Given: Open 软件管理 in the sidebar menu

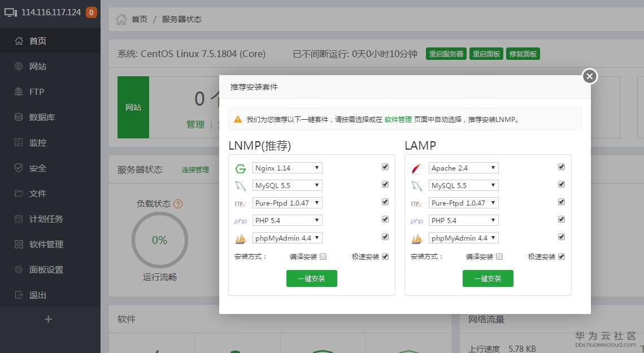Looking at the screenshot, I should click(50, 244).
